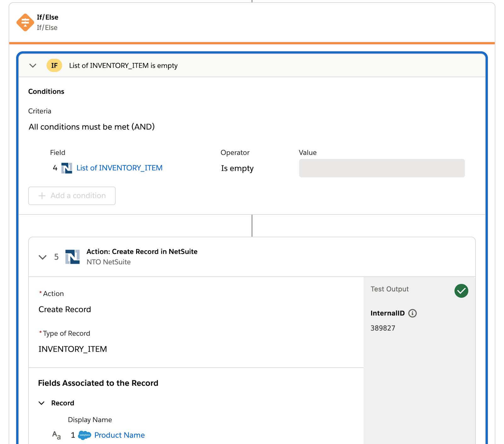504x444 pixels.
Task: Collapse the Record fields section
Action: point(41,403)
